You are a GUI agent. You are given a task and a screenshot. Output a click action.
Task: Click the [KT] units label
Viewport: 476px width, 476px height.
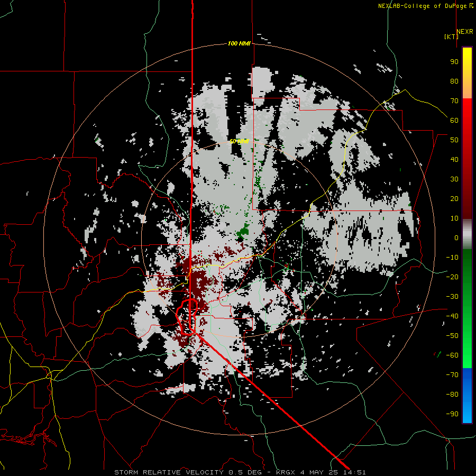(452, 36)
